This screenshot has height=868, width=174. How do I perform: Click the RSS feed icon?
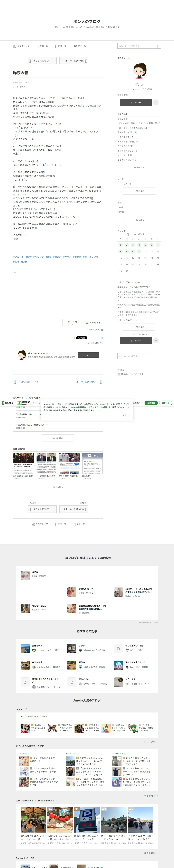(x=119, y=370)
